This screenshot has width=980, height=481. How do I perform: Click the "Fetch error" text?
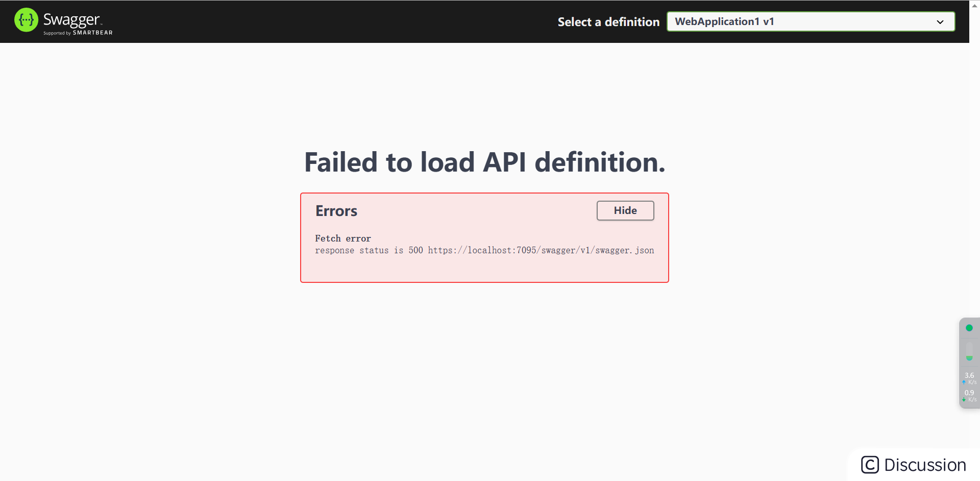click(x=343, y=238)
